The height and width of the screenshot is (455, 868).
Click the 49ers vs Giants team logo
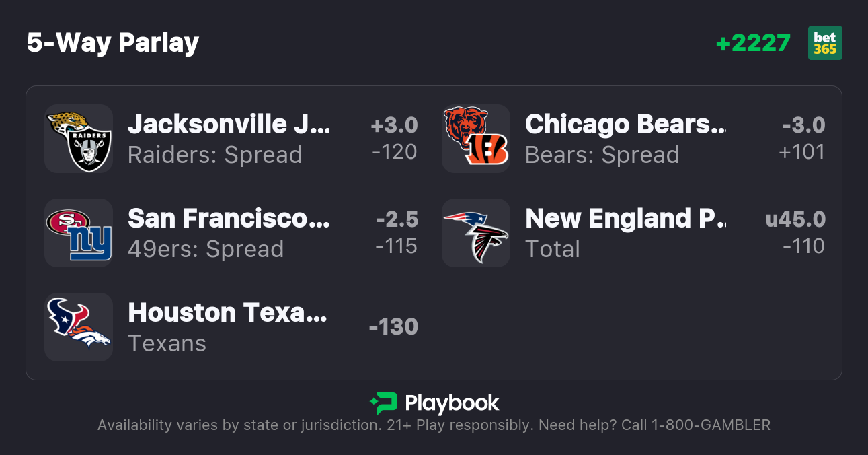[79, 233]
